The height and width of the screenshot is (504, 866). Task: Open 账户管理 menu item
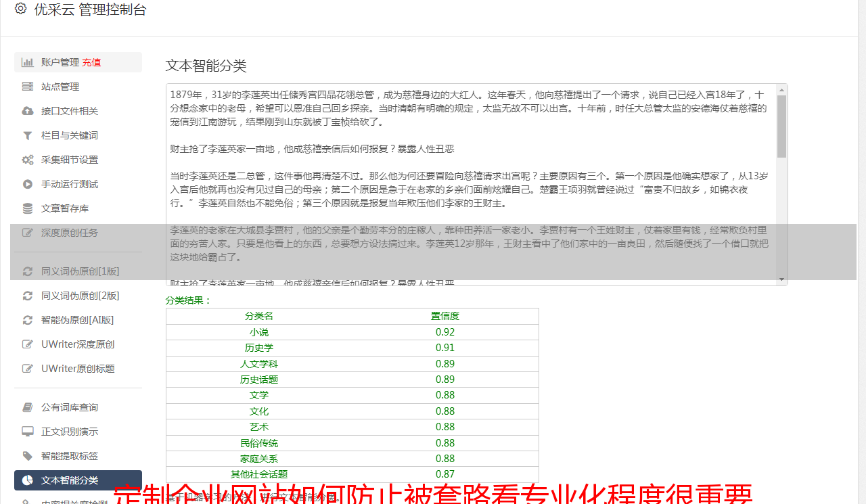(78, 62)
